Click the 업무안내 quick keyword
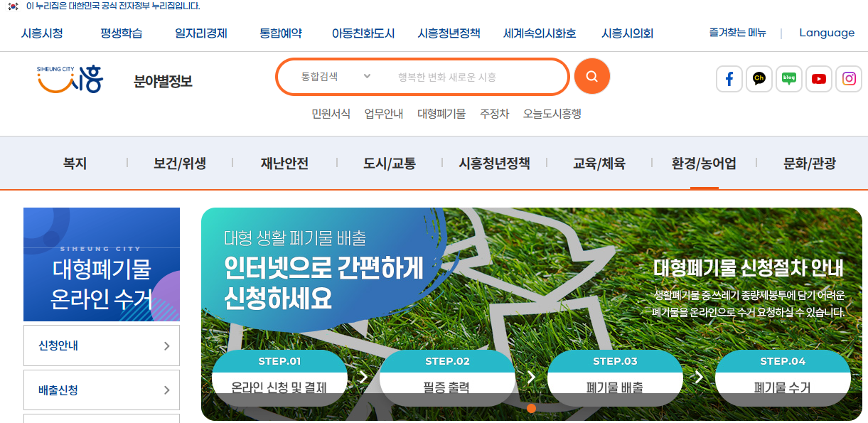Screen dimensions: 868x423 point(384,114)
